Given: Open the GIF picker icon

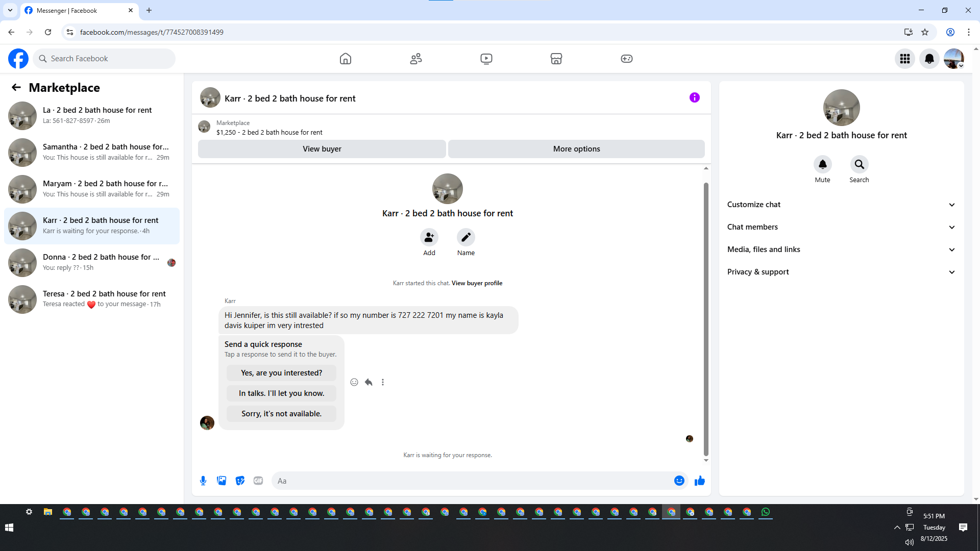Looking at the screenshot, I should (x=258, y=481).
